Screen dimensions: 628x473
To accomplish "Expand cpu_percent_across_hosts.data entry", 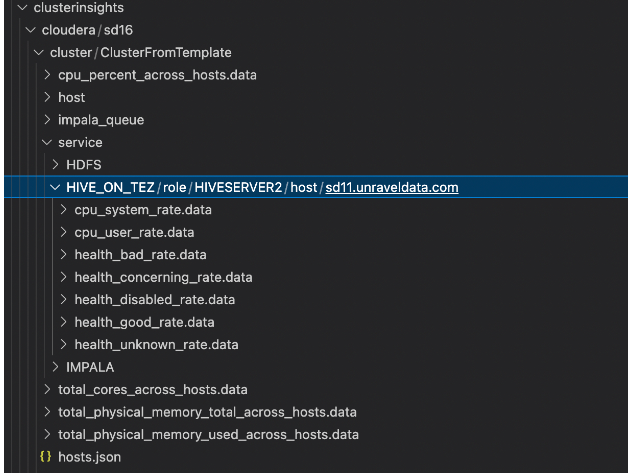I will pyautogui.click(x=48, y=75).
